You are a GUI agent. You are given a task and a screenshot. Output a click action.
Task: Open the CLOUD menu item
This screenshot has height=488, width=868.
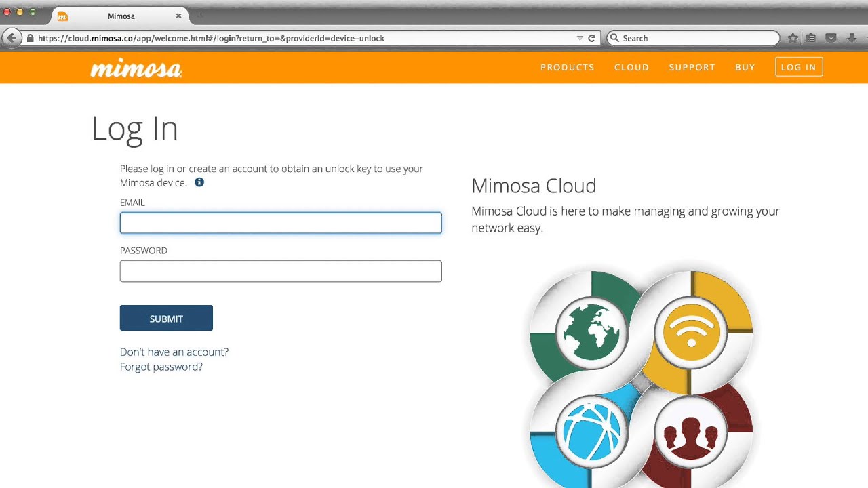coord(631,68)
